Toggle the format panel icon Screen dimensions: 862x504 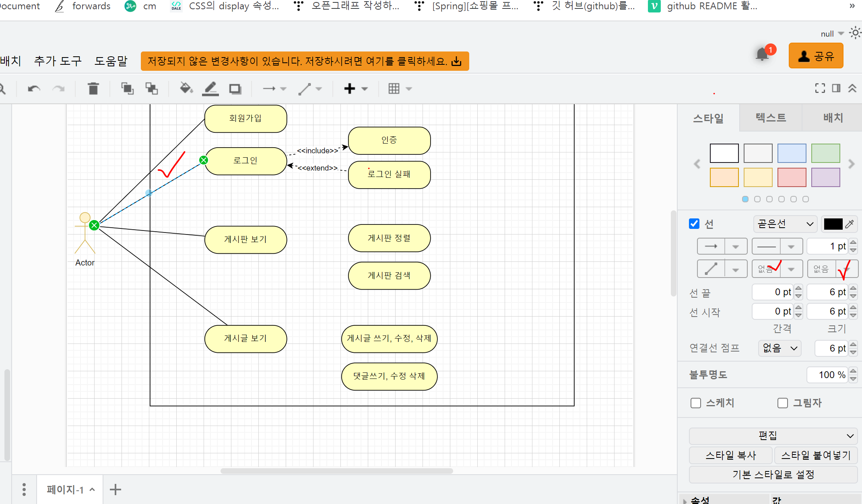836,88
